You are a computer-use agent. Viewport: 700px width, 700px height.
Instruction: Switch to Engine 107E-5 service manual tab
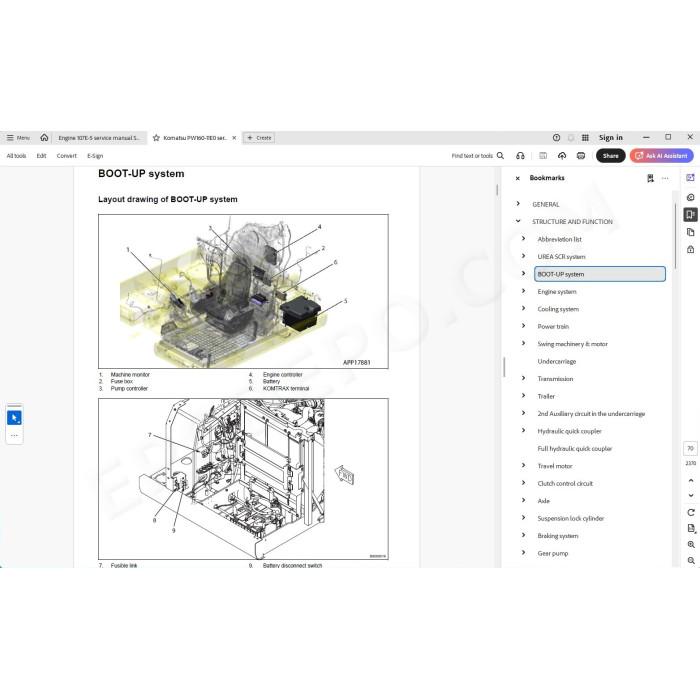(99, 138)
